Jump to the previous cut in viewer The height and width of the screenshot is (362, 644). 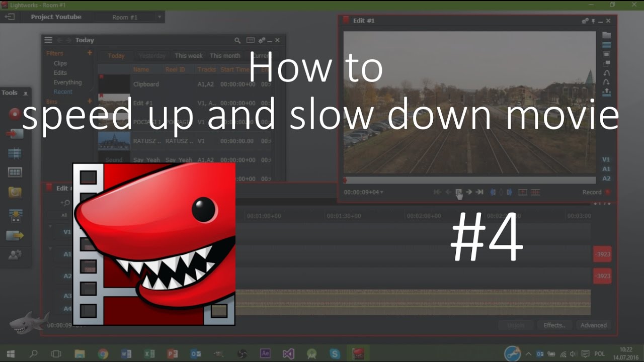click(438, 192)
